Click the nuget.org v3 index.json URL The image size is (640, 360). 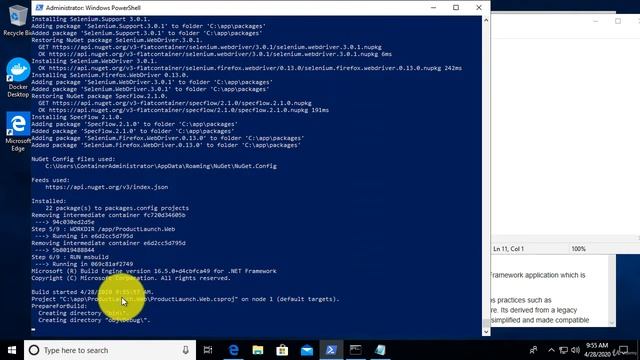107,187
